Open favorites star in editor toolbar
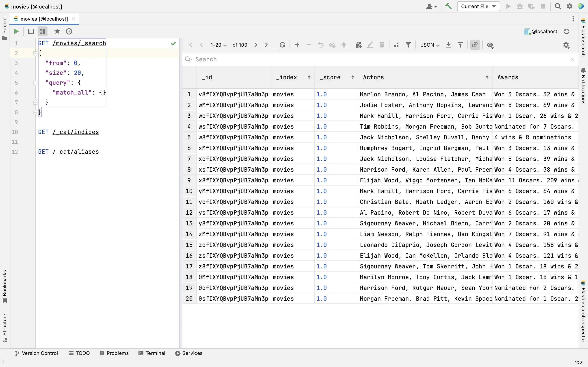This screenshot has height=367, width=588. pos(57,31)
